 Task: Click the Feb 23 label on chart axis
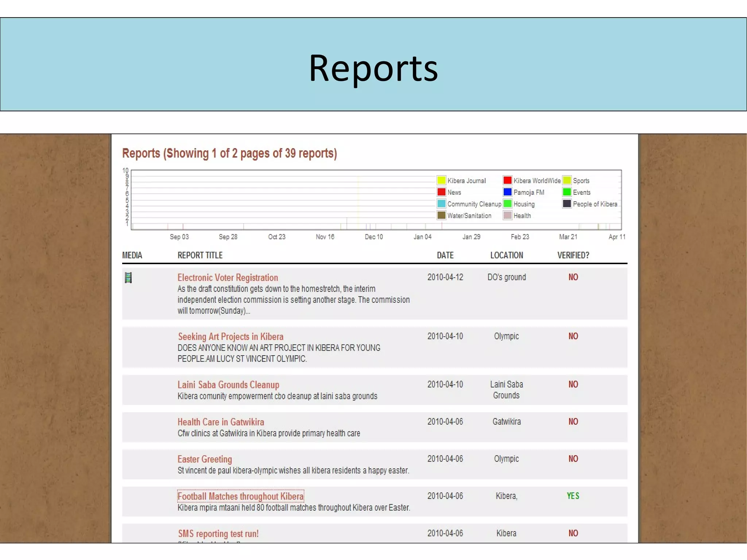point(520,237)
